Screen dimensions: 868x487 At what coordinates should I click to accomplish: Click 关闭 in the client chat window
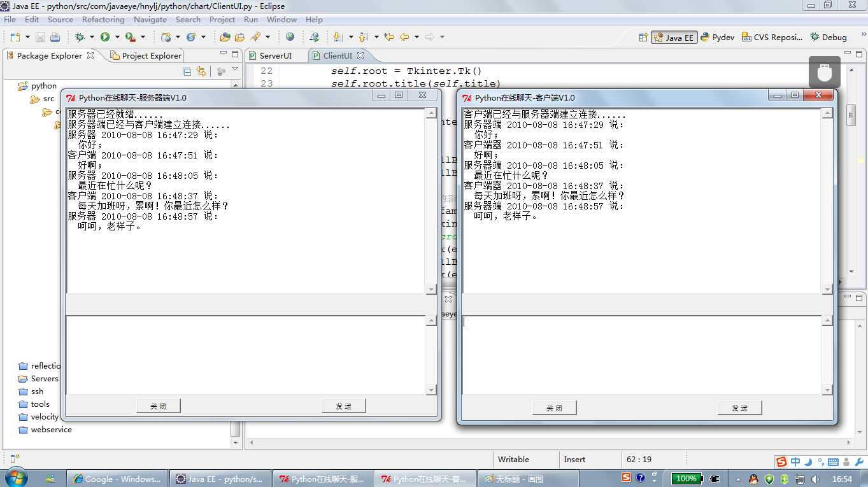[x=555, y=407]
